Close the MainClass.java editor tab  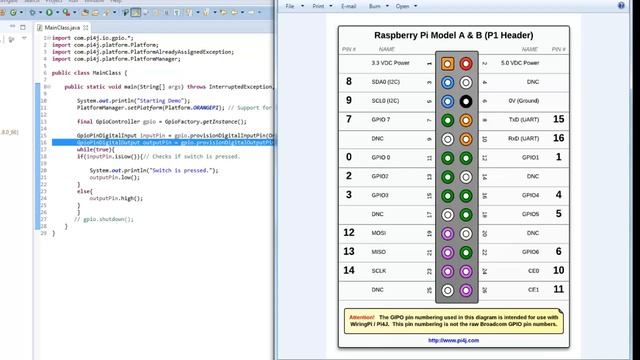[x=85, y=27]
